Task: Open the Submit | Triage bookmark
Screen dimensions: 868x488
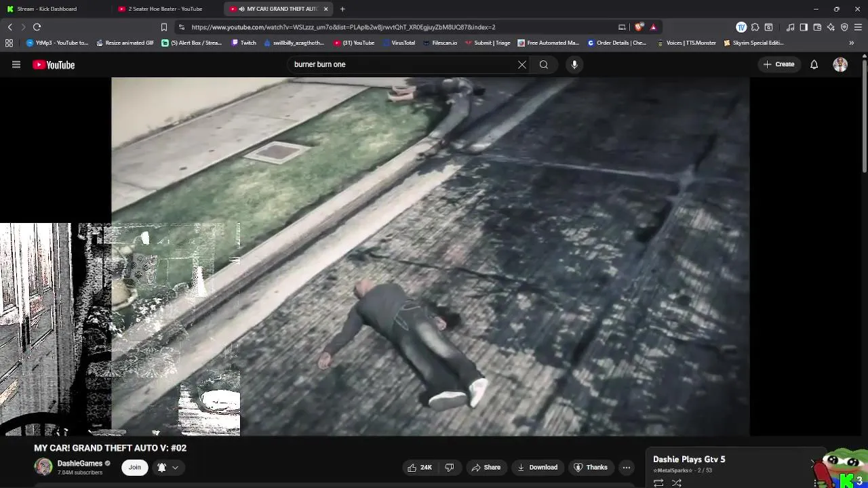Action: 488,43
